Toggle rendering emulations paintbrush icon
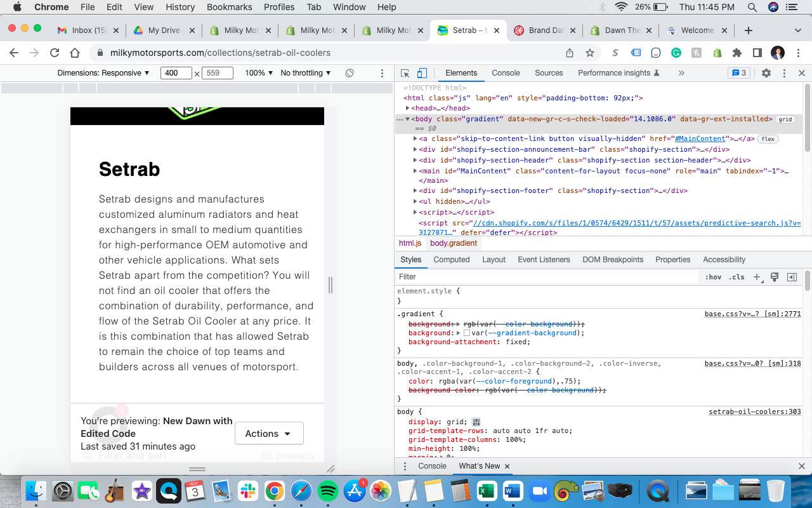 (x=775, y=277)
